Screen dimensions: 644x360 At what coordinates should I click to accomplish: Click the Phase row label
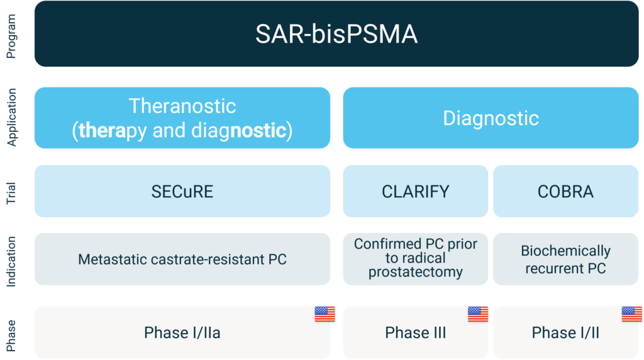pos(11,335)
